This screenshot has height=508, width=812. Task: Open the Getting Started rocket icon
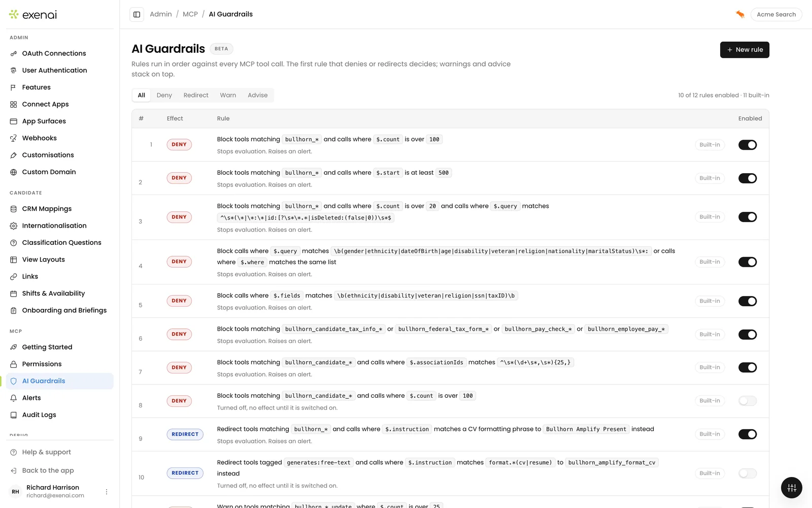point(14,347)
